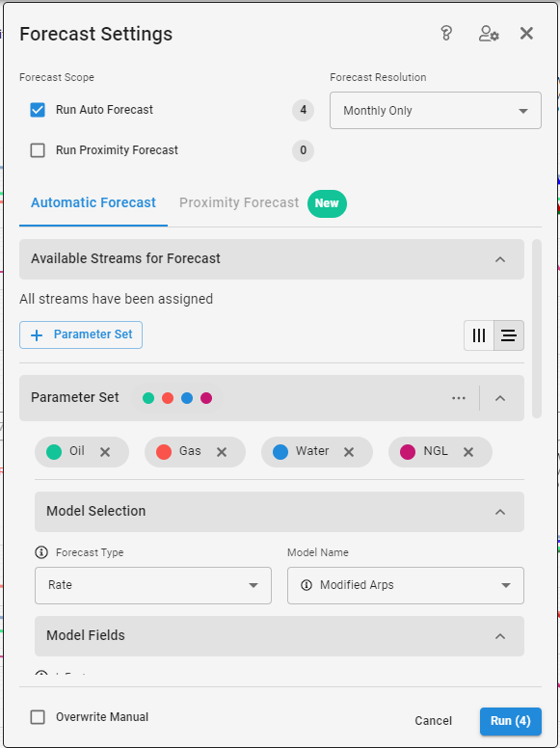Image resolution: width=560 pixels, height=748 pixels.
Task: Select the Automatic Forecast tab
Action: 93,202
